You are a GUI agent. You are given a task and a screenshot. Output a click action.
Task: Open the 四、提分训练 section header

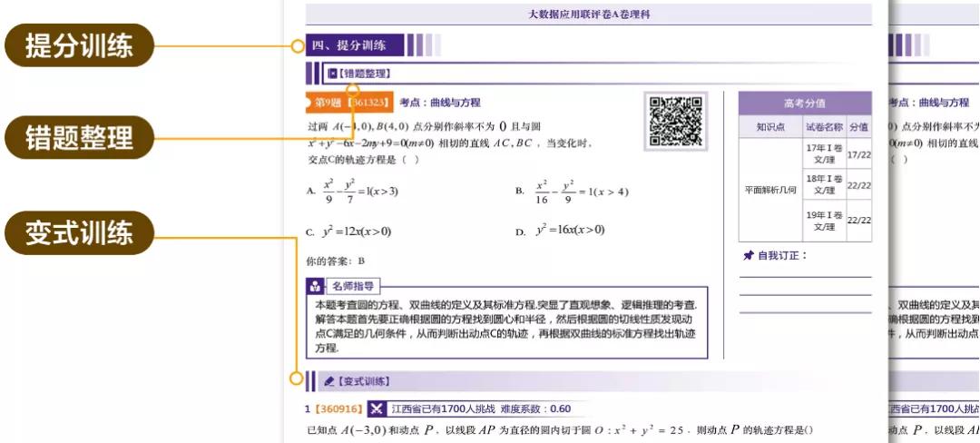click(x=355, y=45)
